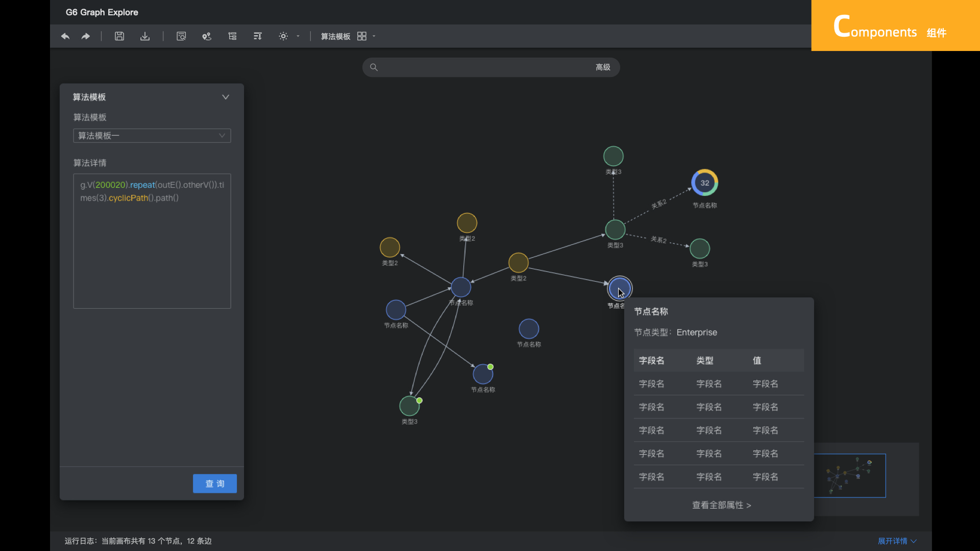Viewport: 980px width, 551px height.
Task: Select the central blue hub node
Action: tap(461, 287)
